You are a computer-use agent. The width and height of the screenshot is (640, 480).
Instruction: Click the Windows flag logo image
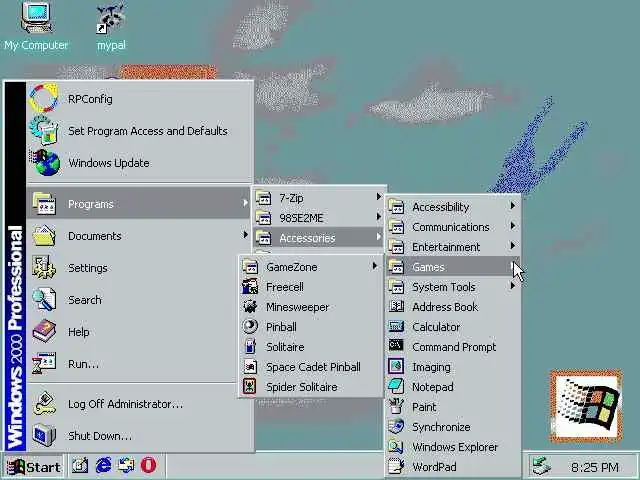pos(586,406)
